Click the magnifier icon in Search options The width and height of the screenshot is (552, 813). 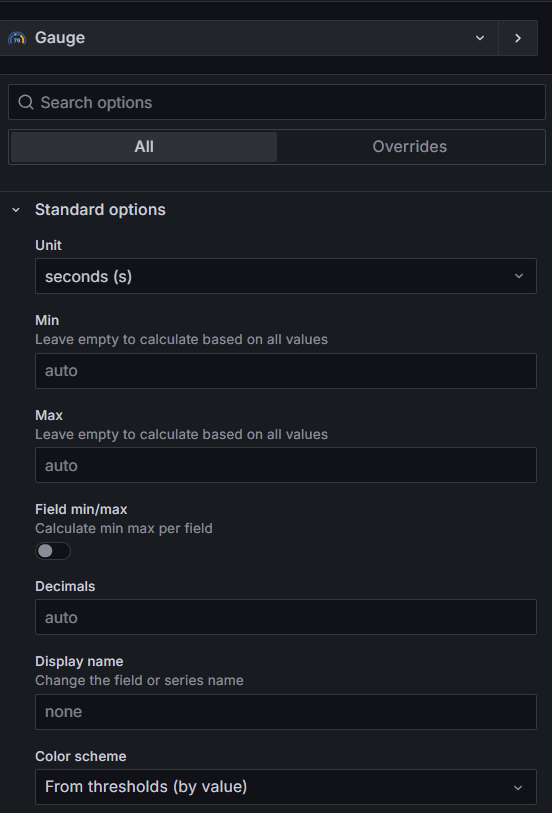pos(26,102)
